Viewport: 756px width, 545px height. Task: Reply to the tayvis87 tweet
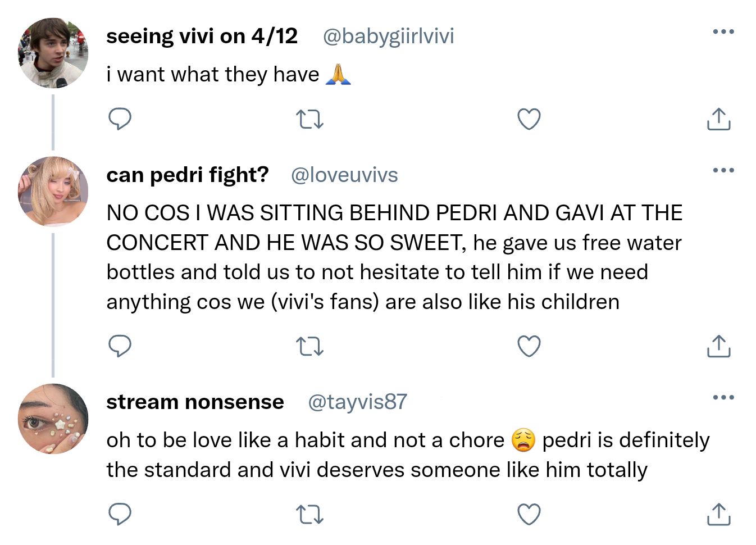pyautogui.click(x=120, y=514)
